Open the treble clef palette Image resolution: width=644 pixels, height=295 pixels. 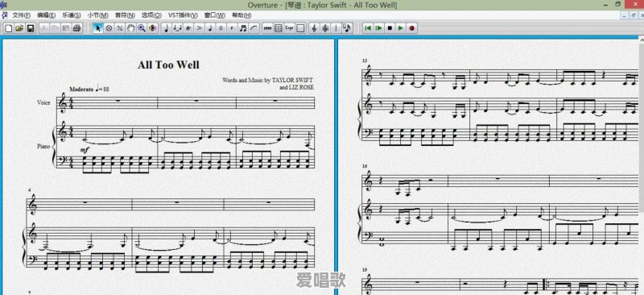(x=314, y=28)
